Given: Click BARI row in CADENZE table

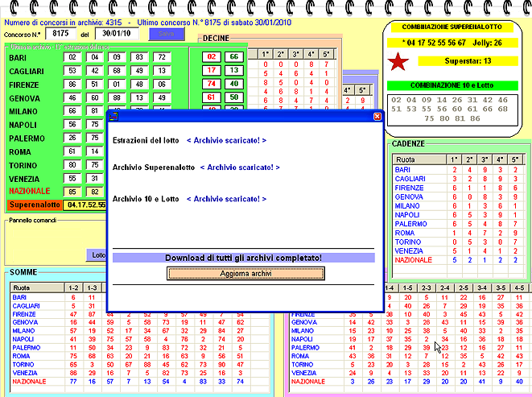Looking at the screenshot, I should pyautogui.click(x=457, y=170).
